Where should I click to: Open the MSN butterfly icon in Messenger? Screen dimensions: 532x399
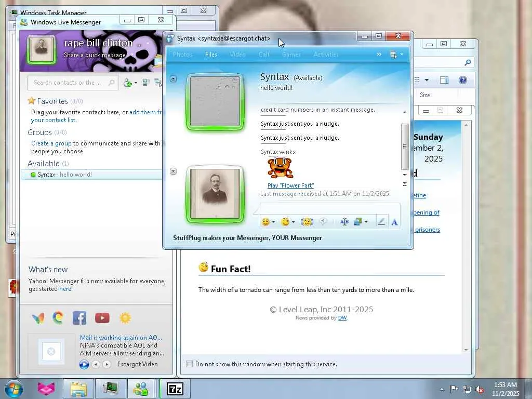point(38,318)
